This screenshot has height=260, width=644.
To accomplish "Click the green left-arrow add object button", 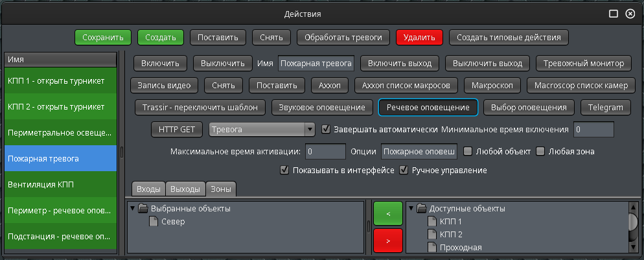I will click(388, 213).
